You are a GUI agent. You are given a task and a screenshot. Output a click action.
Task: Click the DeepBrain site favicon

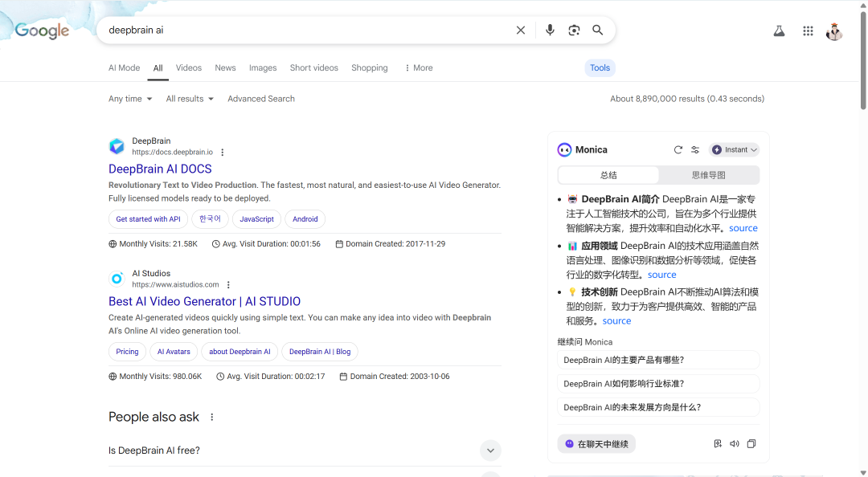[x=117, y=146]
